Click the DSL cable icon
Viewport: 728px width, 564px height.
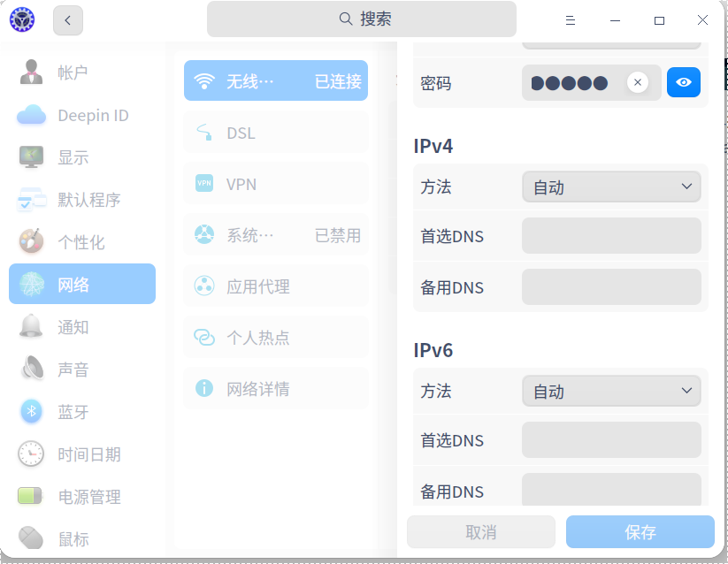(204, 133)
